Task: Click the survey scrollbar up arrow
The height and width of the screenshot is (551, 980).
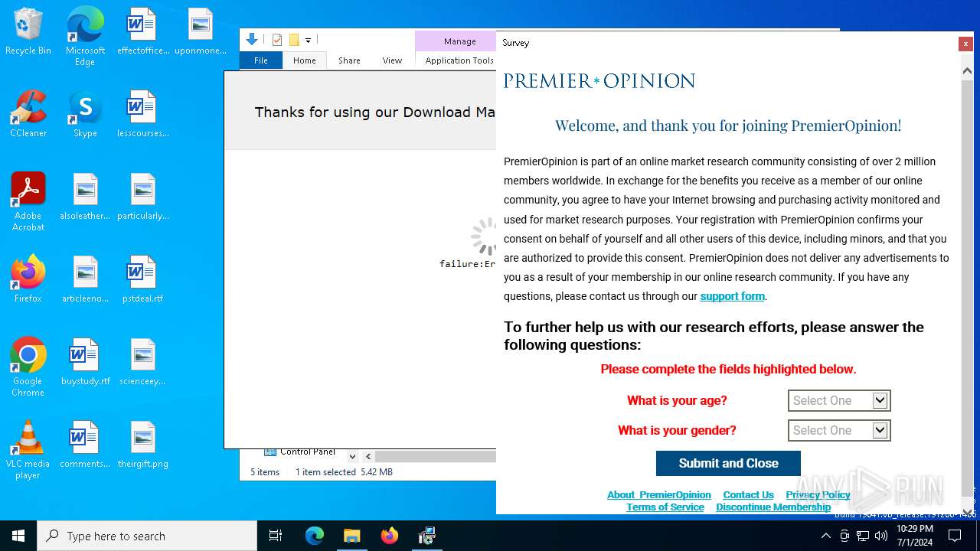Action: (968, 70)
